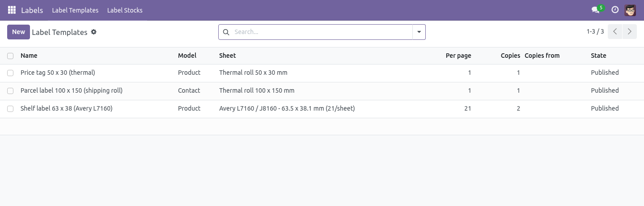Click Thermal roll 100 x 150 mm cell

click(257, 90)
